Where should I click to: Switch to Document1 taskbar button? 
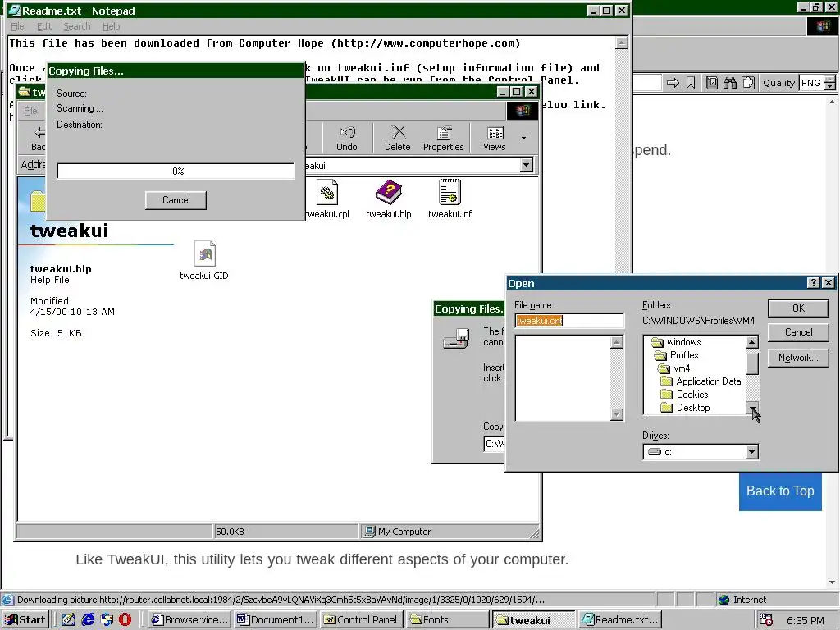pyautogui.click(x=276, y=619)
